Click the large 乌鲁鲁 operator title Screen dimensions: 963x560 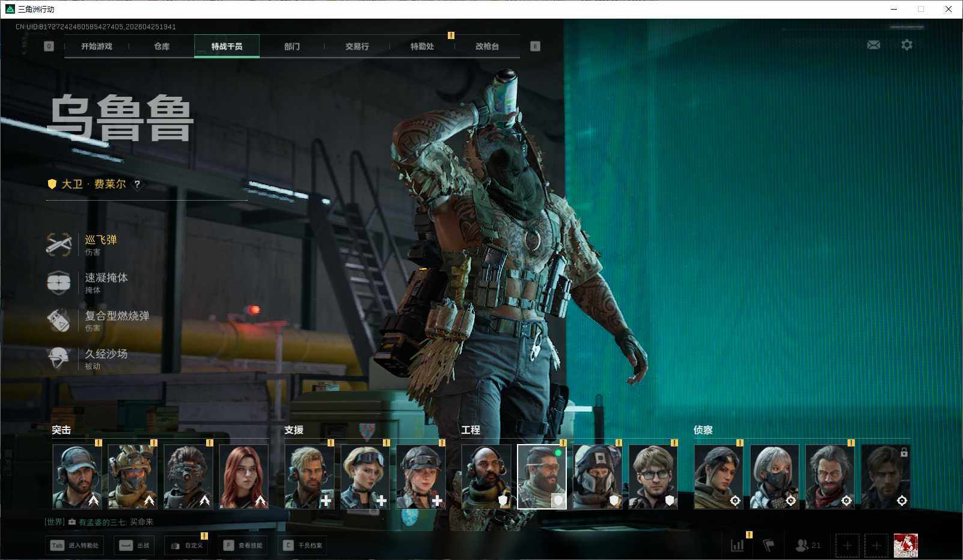(120, 118)
